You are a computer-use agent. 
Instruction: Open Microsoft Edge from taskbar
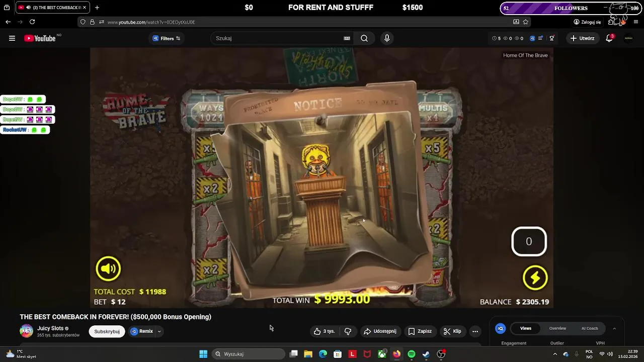click(x=323, y=354)
